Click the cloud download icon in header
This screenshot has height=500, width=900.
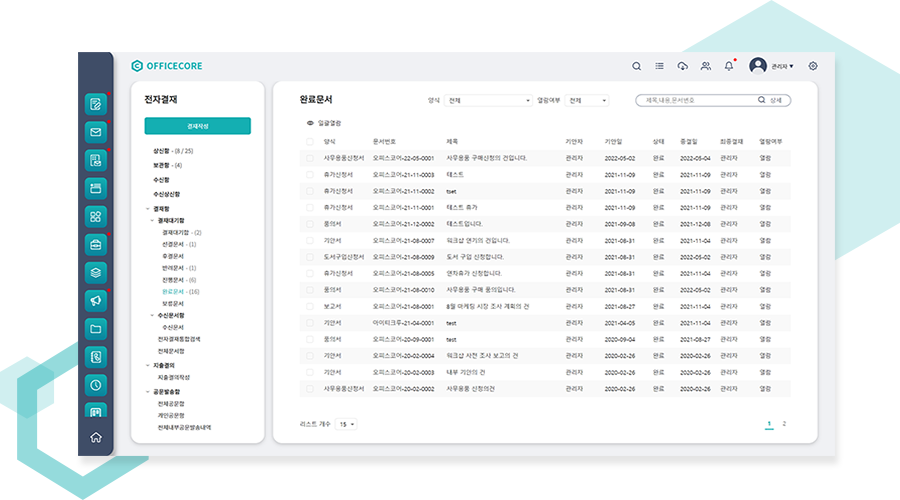(x=683, y=66)
